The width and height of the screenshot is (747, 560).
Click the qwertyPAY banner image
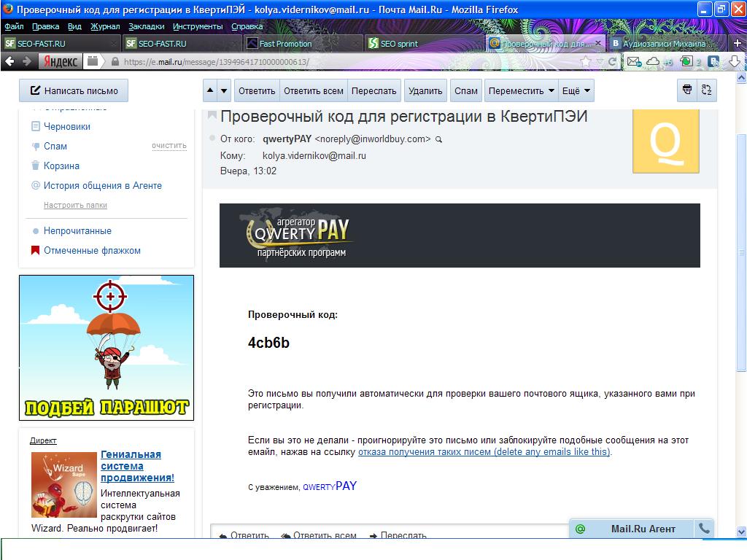coord(460,236)
